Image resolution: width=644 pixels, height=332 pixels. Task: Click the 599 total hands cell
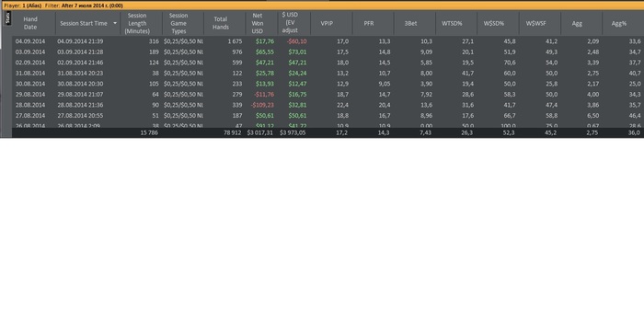pos(237,63)
